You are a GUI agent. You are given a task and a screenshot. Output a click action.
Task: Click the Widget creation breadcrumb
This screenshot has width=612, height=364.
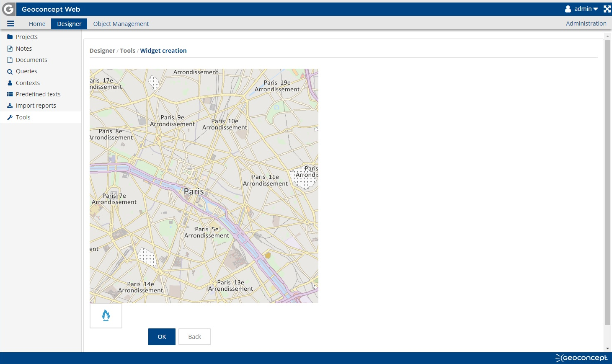[x=163, y=51]
